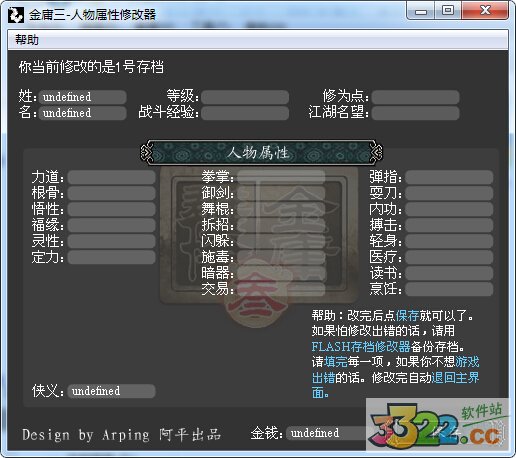Click the 暗器 skill field
This screenshot has height=458, width=516.
click(281, 273)
